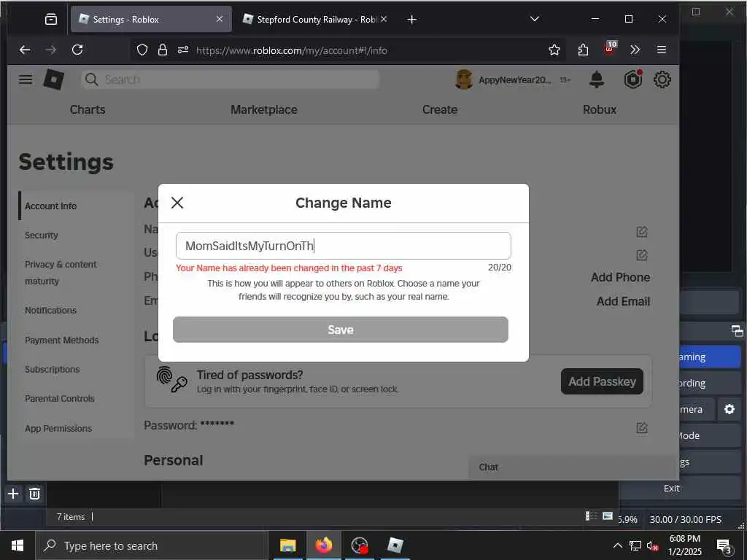Click the Type here to search box
747x560 pixels.
[x=152, y=545]
